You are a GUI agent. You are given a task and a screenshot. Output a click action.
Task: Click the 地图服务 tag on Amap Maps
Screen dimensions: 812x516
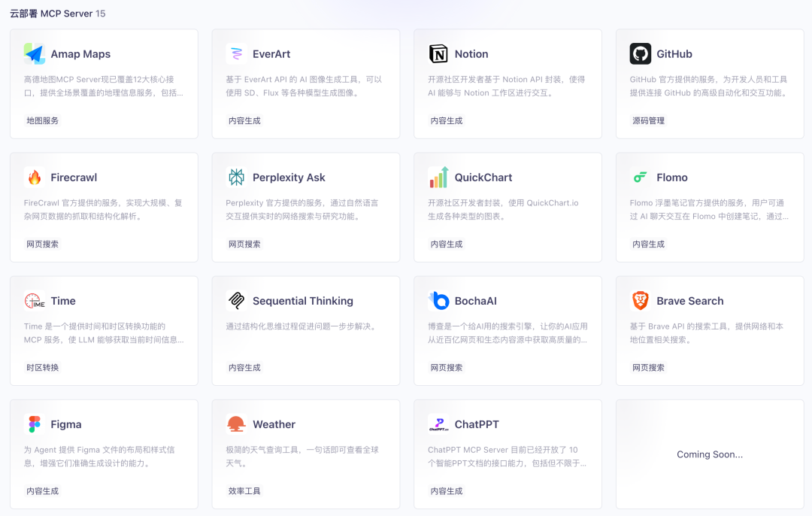[42, 120]
